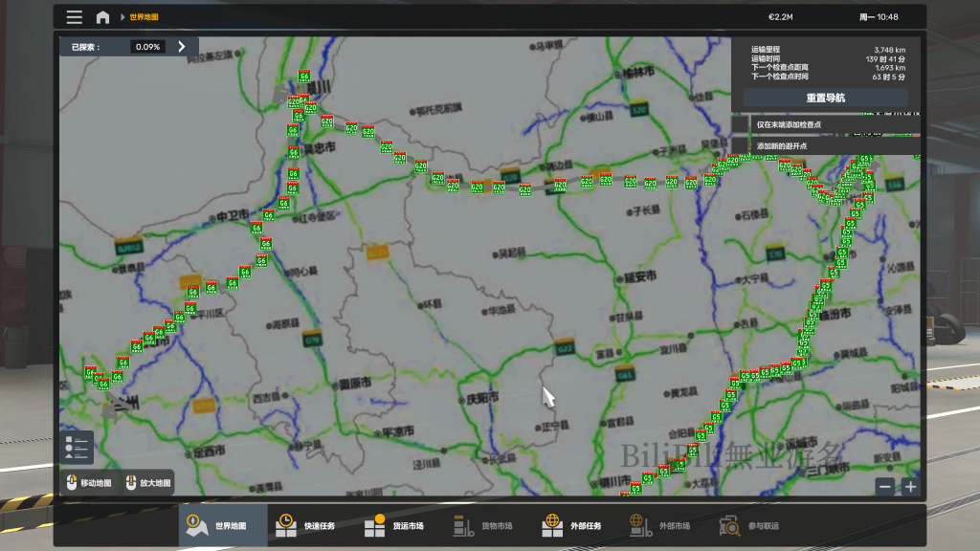
Task: Zoom in the map with plus button
Action: 910,487
